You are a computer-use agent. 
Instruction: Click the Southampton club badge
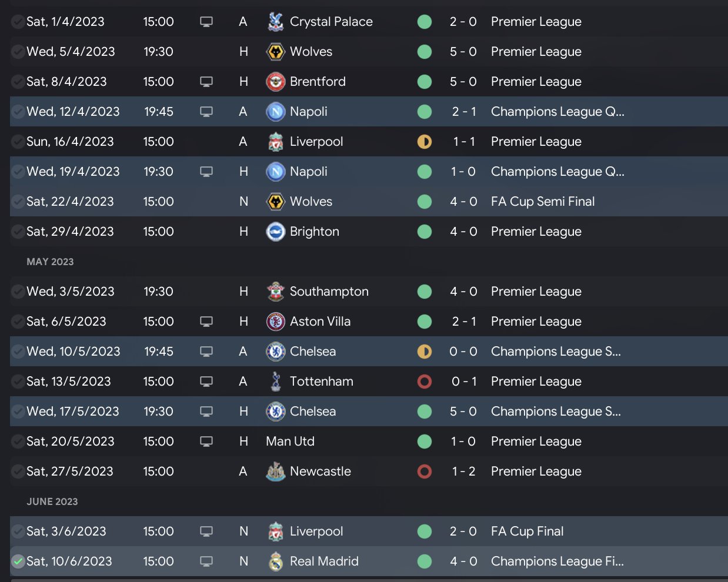(275, 292)
